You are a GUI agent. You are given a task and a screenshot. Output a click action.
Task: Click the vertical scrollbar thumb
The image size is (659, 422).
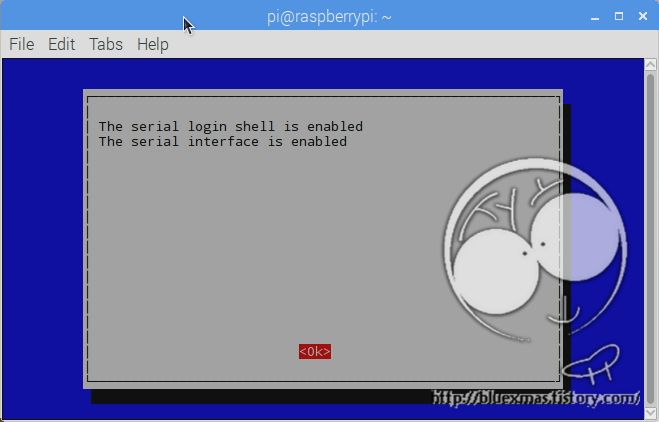pyautogui.click(x=650, y=238)
